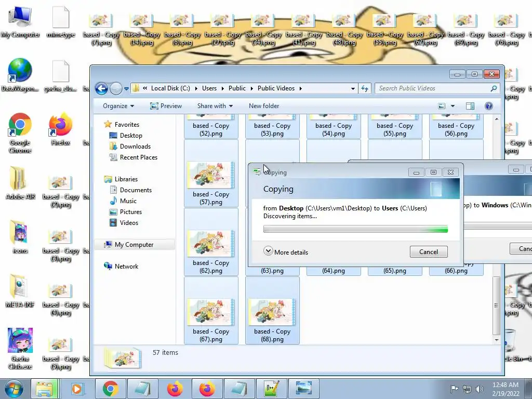532x399 pixels.
Task: Open the Share with menu
Action: click(x=215, y=106)
